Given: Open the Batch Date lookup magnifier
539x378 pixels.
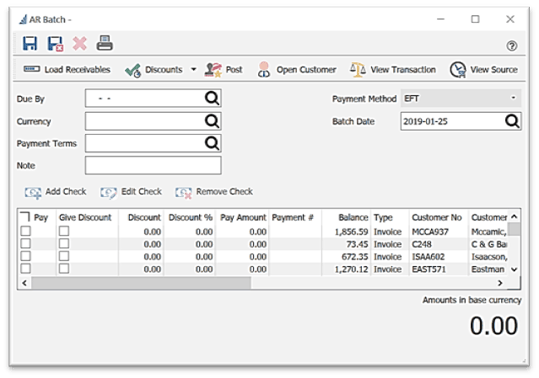Looking at the screenshot, I should tap(512, 121).
